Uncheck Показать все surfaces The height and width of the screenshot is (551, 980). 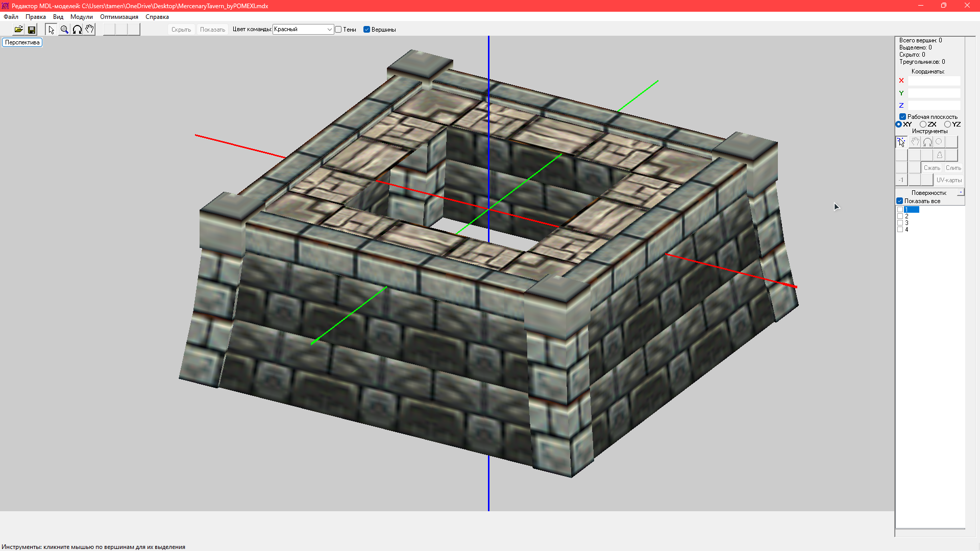pos(900,201)
